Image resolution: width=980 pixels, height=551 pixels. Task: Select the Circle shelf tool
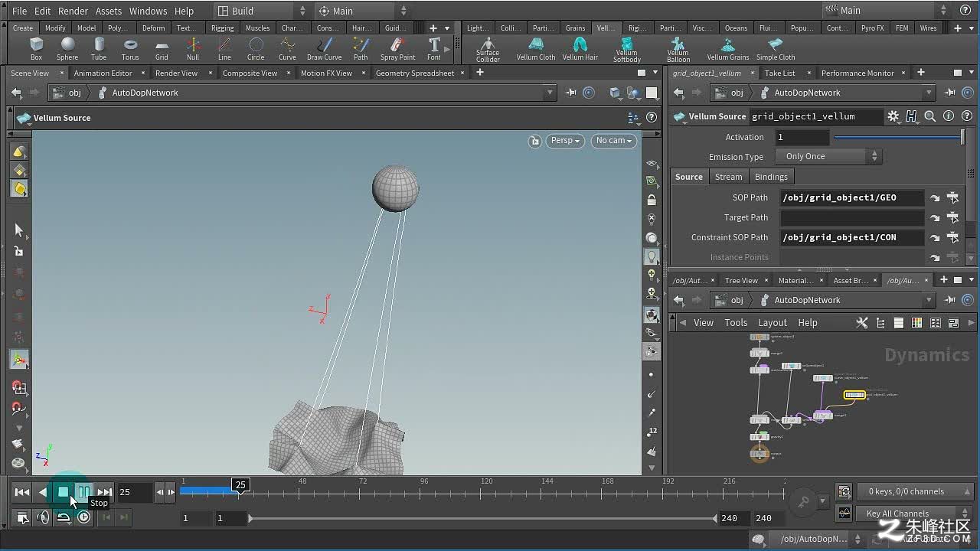256,49
